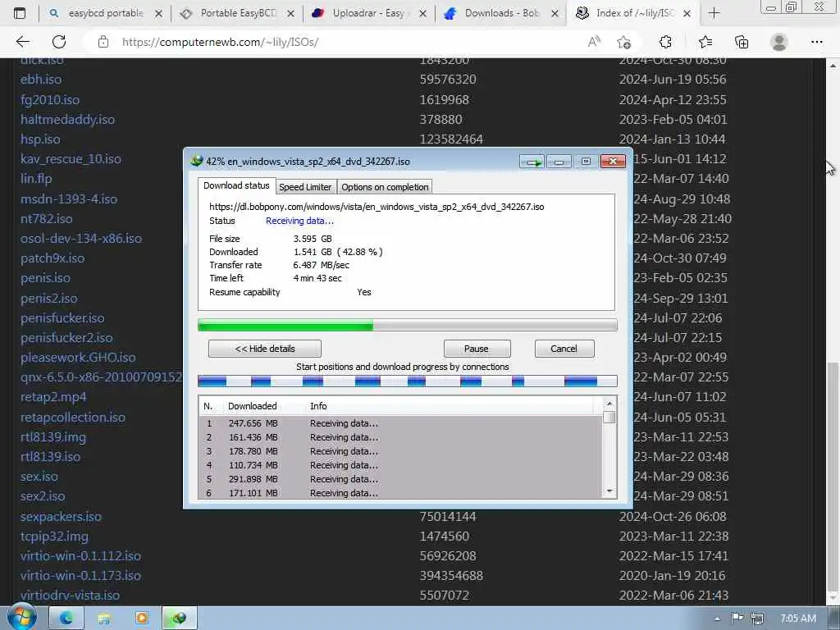Close the Portable EasyBCD tab
This screenshot has height=630, width=840.
pos(290,13)
